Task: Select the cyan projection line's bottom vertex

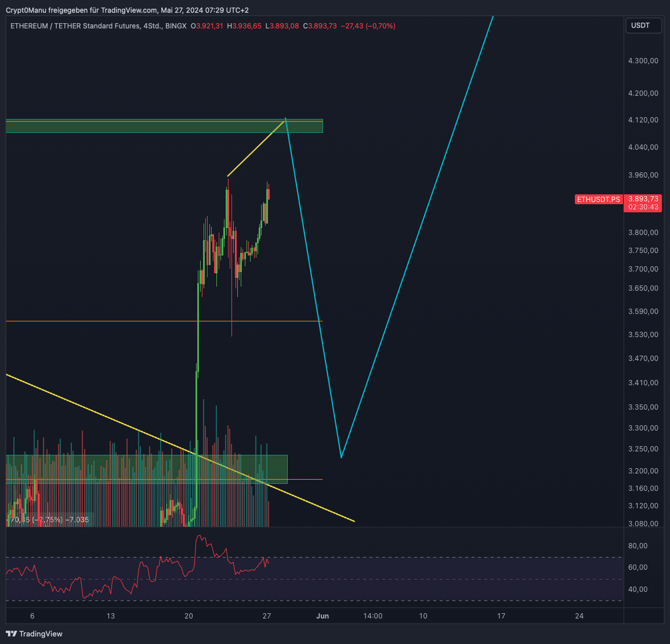Action: (x=341, y=457)
